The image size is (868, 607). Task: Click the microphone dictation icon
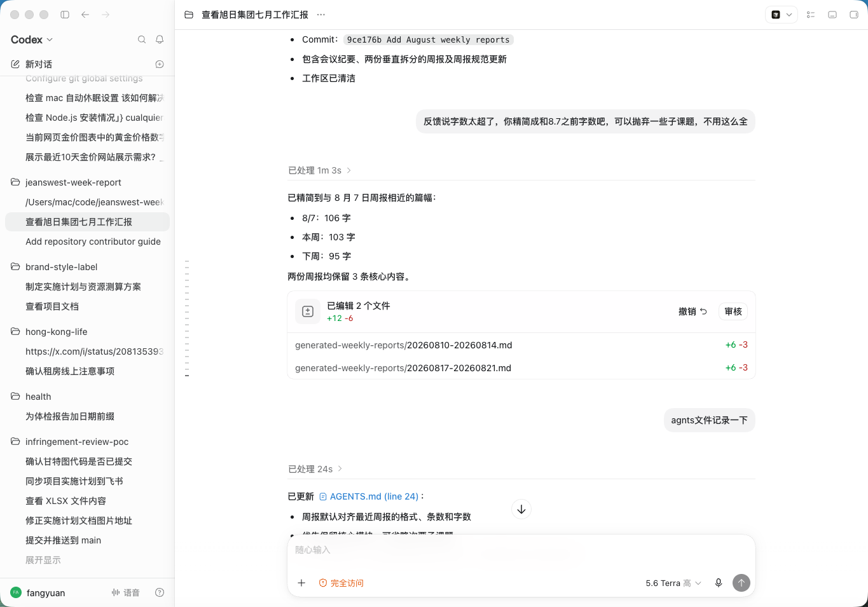click(719, 583)
